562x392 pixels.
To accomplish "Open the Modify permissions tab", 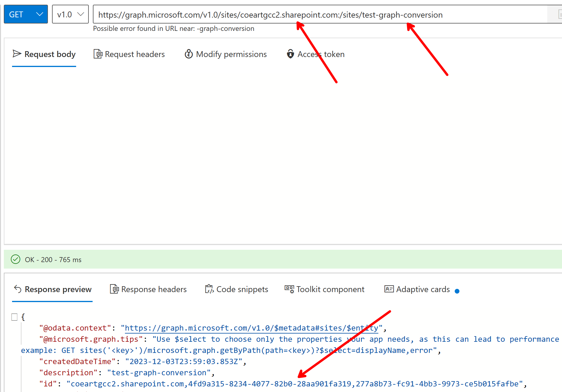I will (x=225, y=54).
